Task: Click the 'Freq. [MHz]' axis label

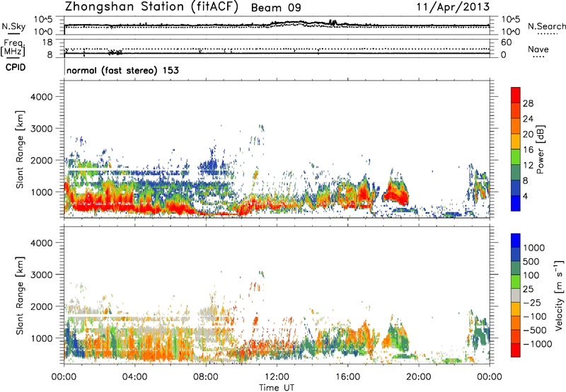Action: pos(13,48)
